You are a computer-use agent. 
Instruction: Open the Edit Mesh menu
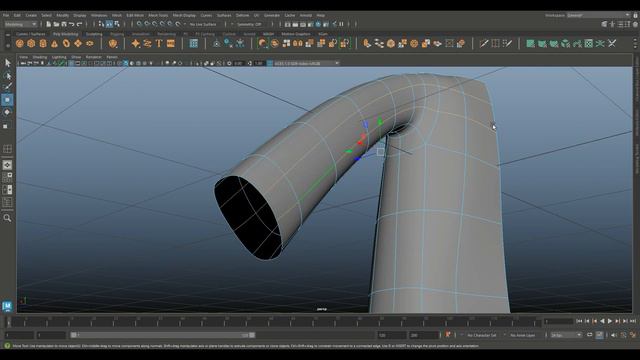click(x=135, y=15)
